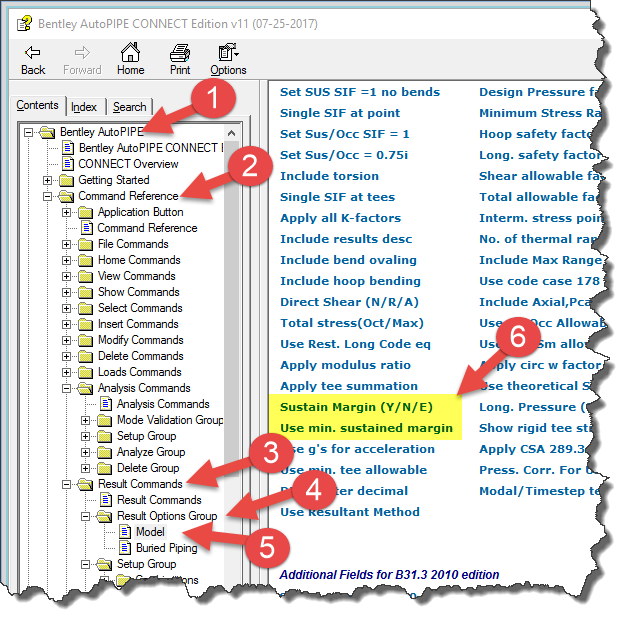Collapse the Result Options Group node
633x623 pixels.
[85, 516]
